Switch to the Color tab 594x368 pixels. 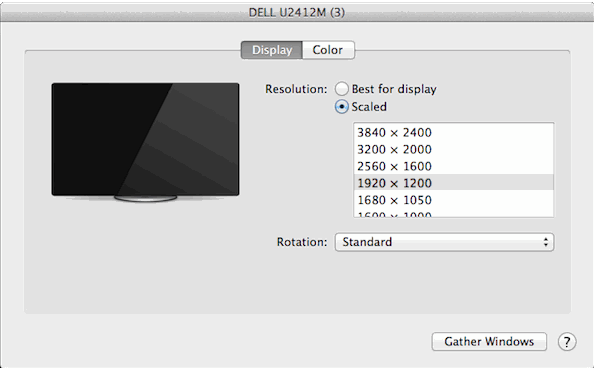click(x=328, y=50)
